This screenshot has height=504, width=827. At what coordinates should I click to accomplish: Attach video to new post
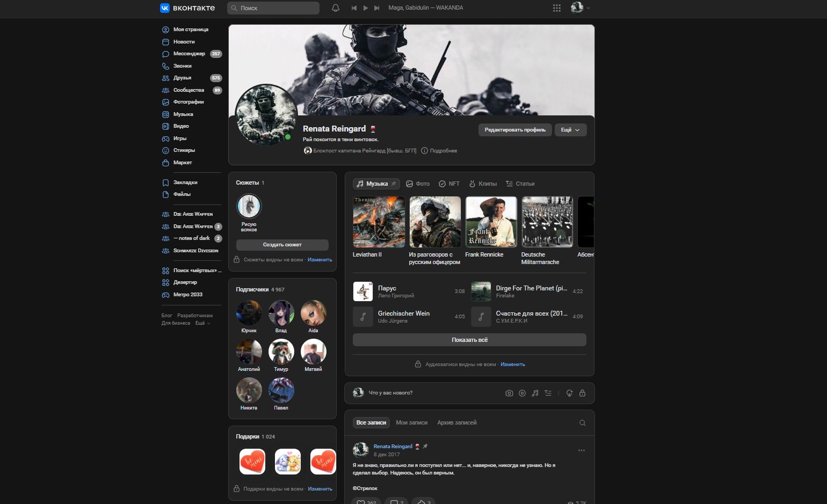click(x=522, y=393)
